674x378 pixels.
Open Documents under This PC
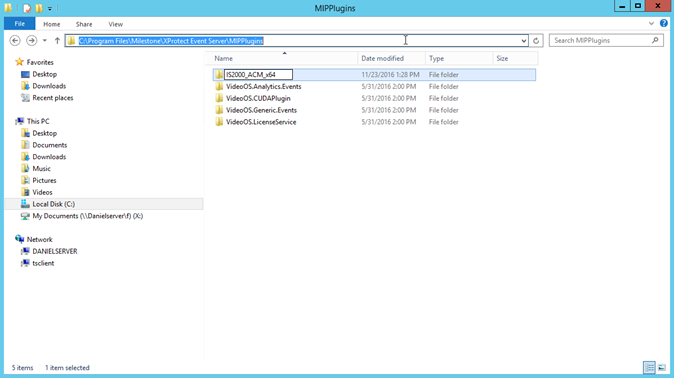pyautogui.click(x=50, y=145)
